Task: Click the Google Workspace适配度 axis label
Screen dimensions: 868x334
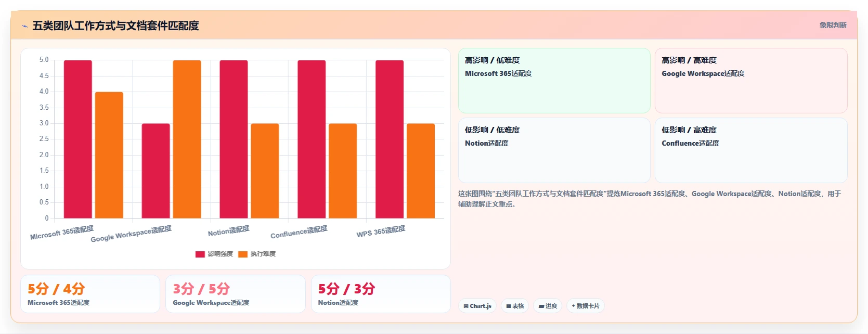Action: 131,234
